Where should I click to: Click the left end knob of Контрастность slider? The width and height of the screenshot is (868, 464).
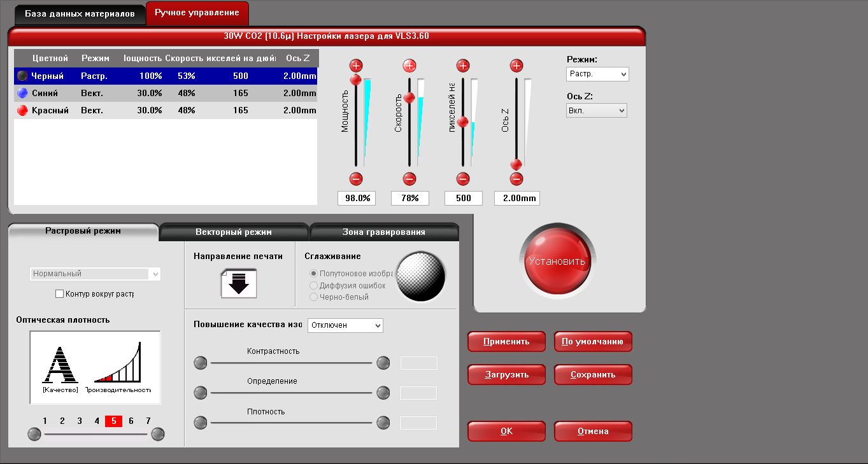pos(201,363)
